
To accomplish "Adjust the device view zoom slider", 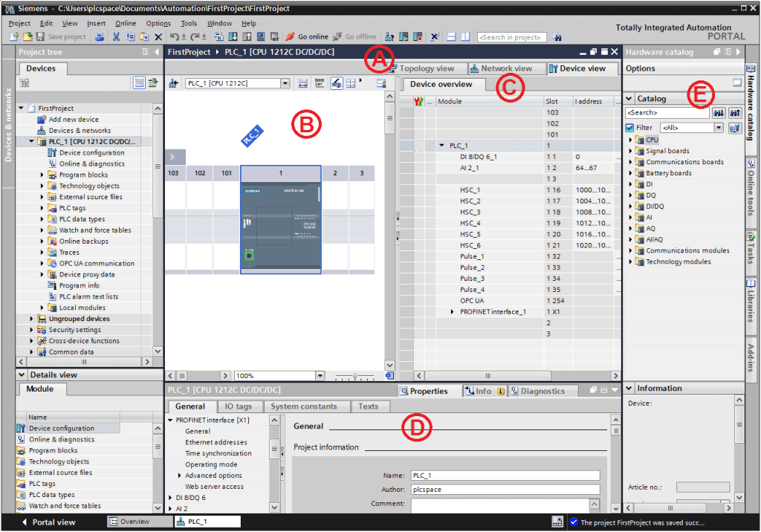I will click(x=354, y=376).
